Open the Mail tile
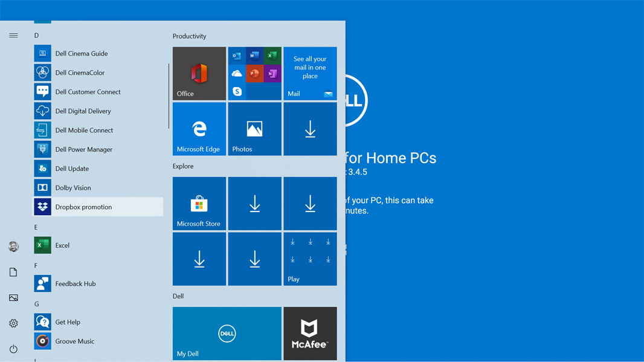This screenshot has height=362, width=644. (310, 74)
